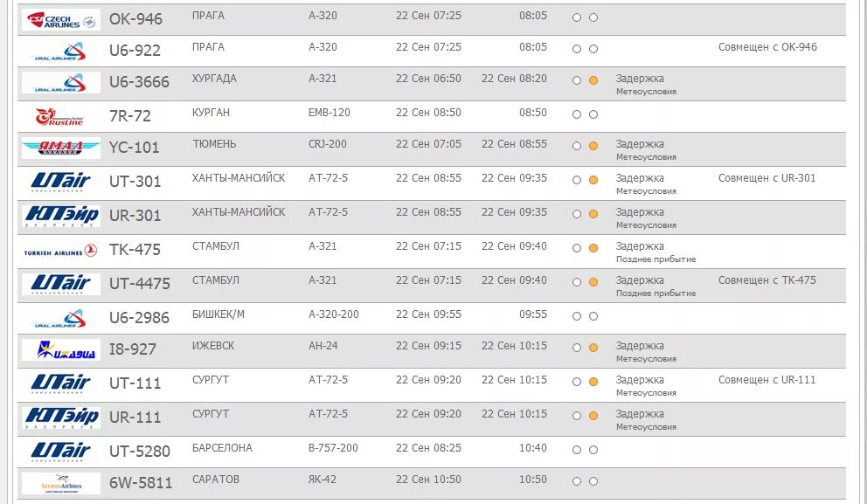Click the UTair logo beside flight UT-5280

60,452
